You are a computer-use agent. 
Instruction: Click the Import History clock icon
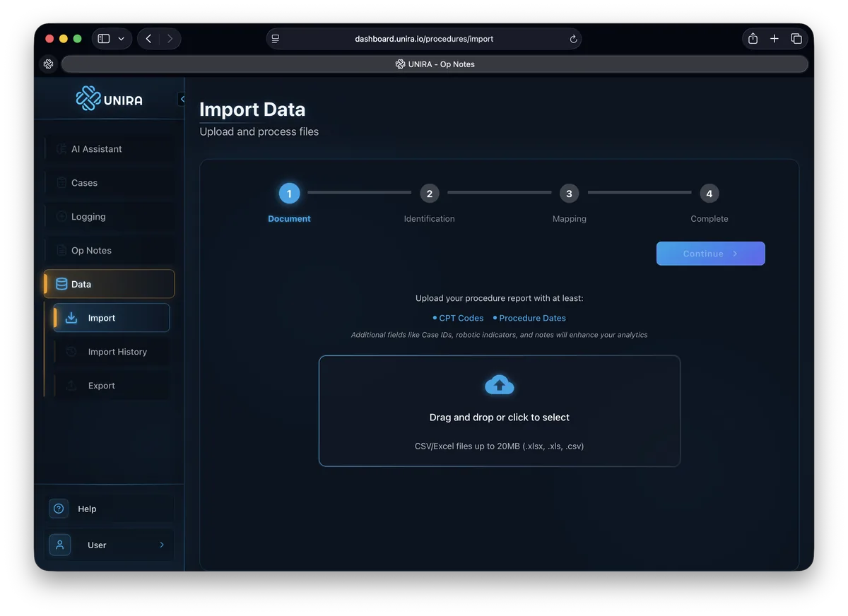(71, 352)
